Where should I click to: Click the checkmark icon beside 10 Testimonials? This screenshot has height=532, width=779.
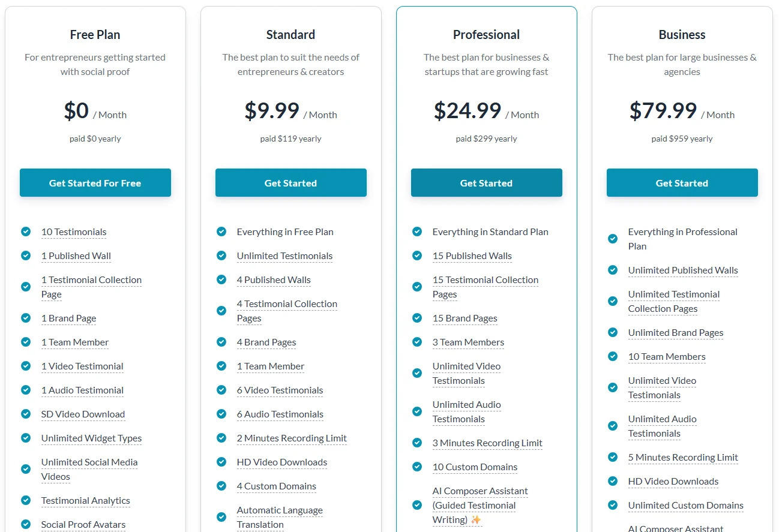[x=25, y=231]
